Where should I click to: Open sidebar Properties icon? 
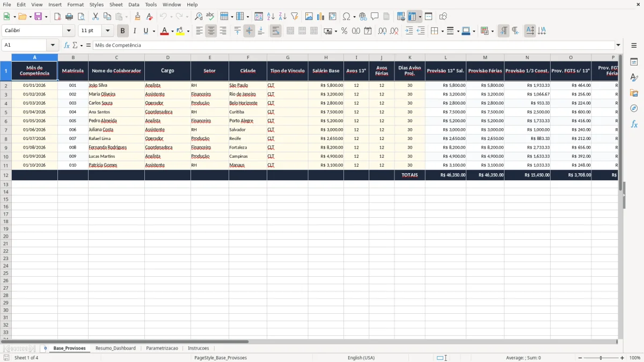(x=634, y=62)
